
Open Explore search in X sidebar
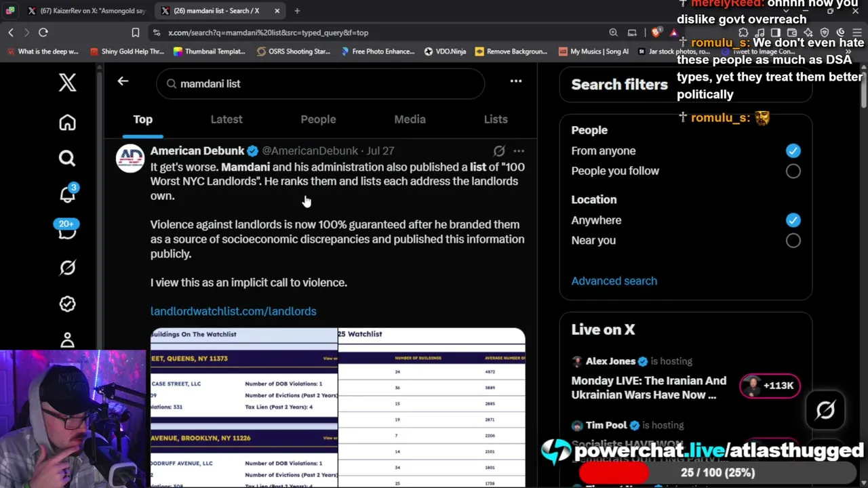click(x=67, y=159)
